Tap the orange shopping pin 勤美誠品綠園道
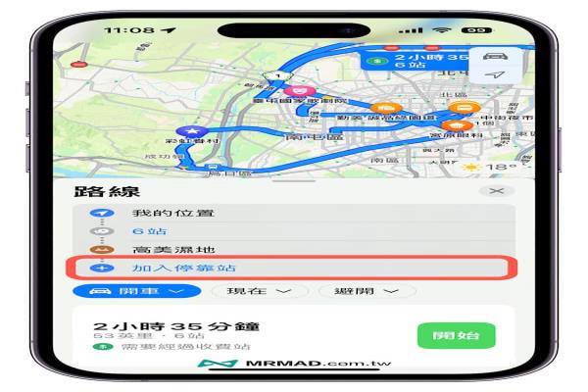 coord(385,108)
